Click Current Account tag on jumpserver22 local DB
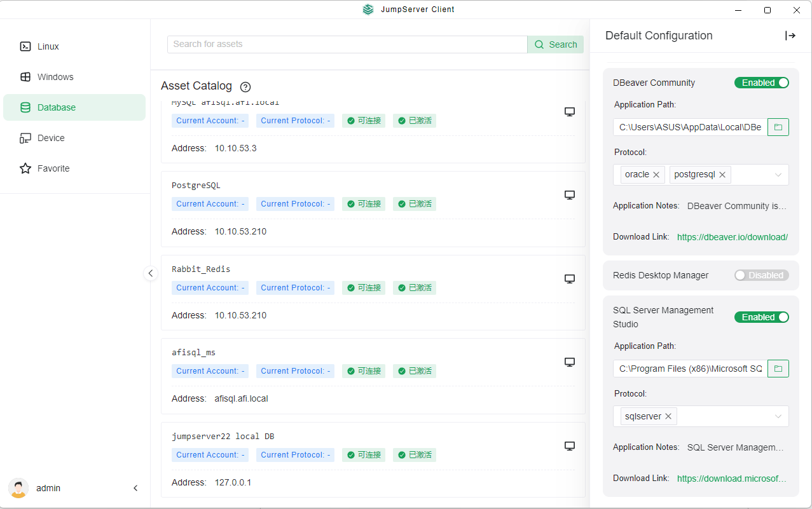Viewport: 812px width, 509px height. 210,455
